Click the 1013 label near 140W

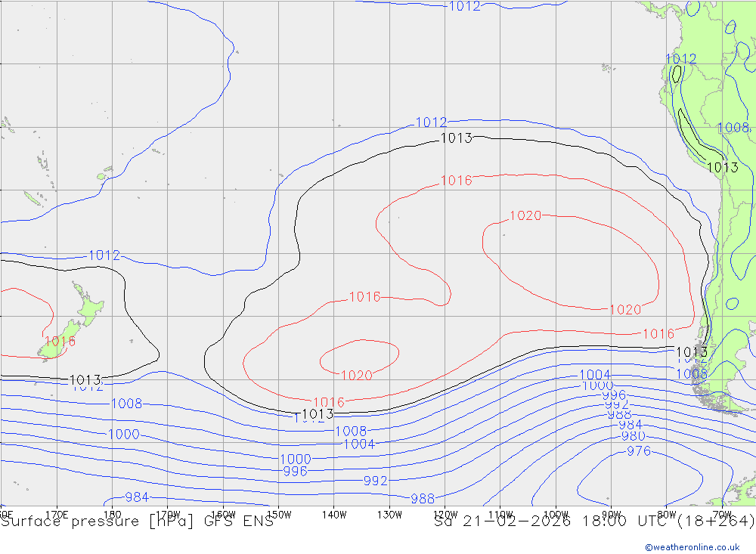coord(318,414)
